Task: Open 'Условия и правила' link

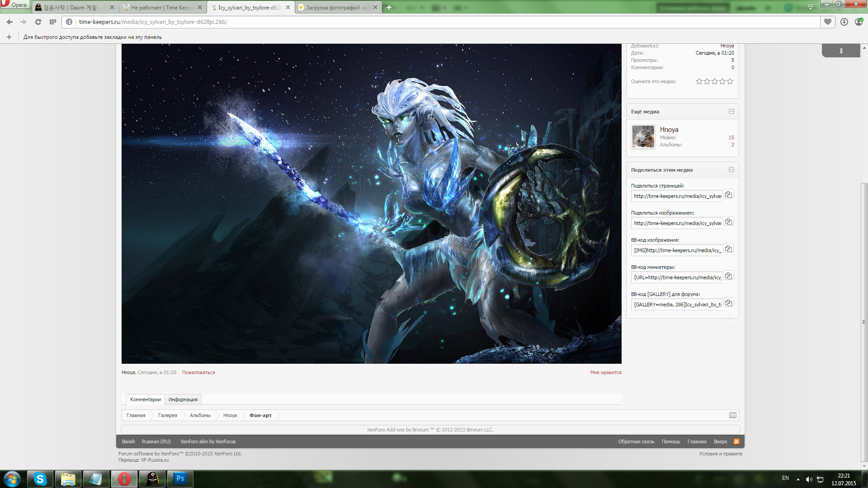Action: tap(721, 454)
